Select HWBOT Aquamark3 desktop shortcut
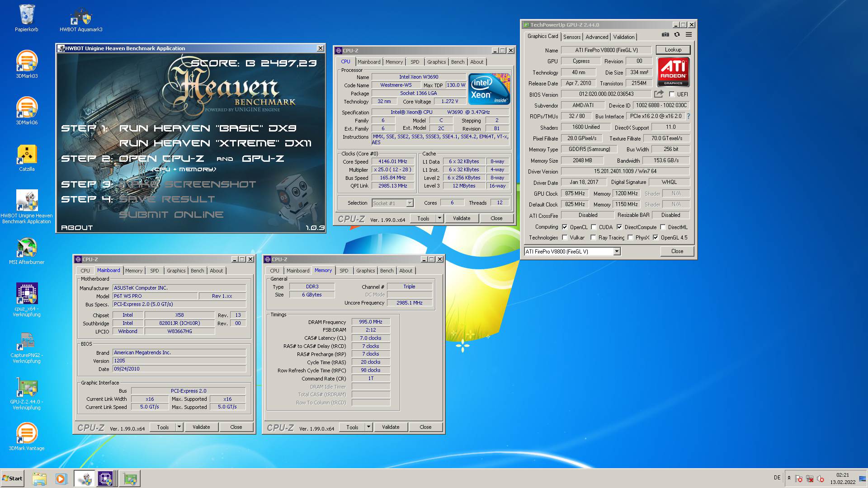 pyautogui.click(x=81, y=20)
